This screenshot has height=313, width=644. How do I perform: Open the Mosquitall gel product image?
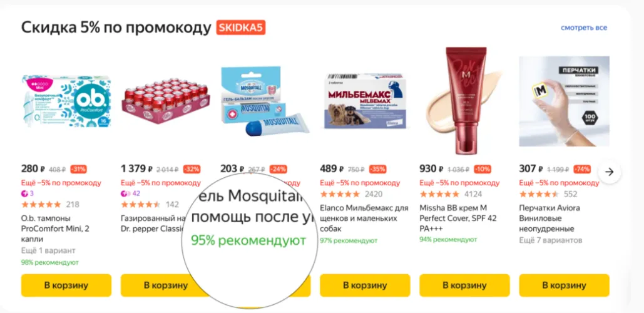tap(265, 101)
